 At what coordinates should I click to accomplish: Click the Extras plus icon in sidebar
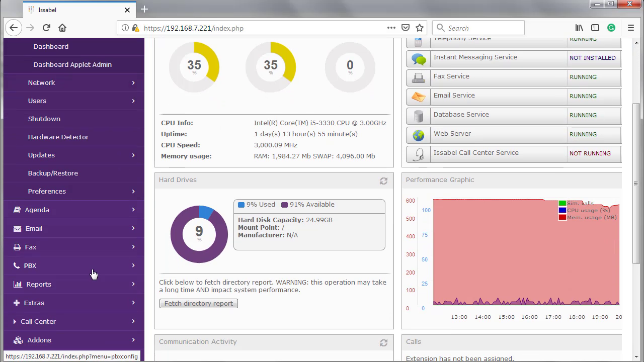point(17,303)
